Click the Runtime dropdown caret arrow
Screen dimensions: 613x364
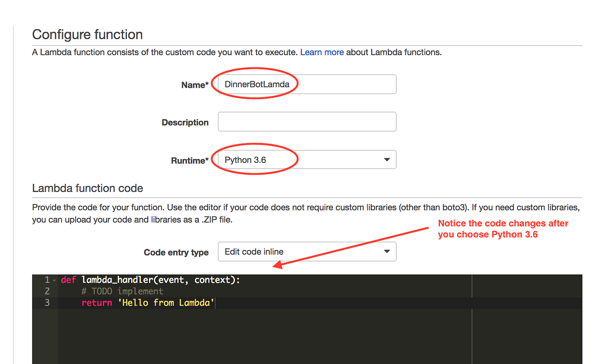(x=387, y=160)
